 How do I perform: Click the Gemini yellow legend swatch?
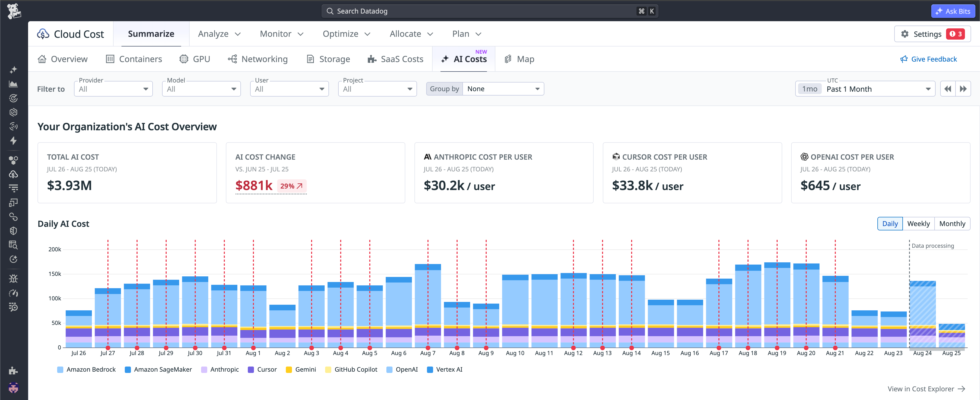click(289, 370)
